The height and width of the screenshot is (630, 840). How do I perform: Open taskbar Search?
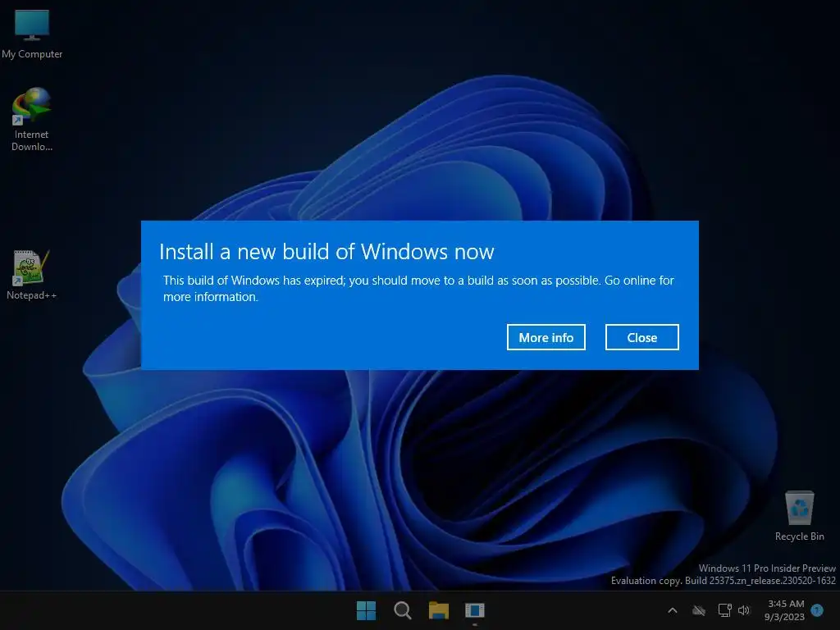coord(402,610)
